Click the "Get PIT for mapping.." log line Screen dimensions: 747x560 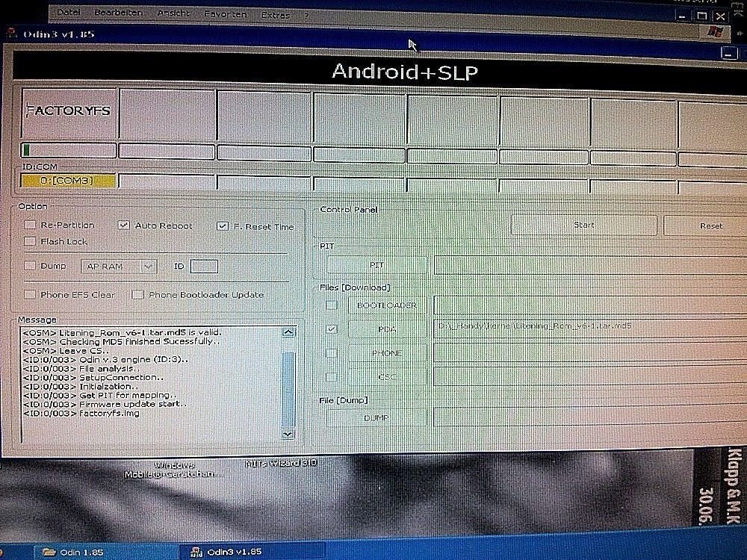click(x=99, y=395)
